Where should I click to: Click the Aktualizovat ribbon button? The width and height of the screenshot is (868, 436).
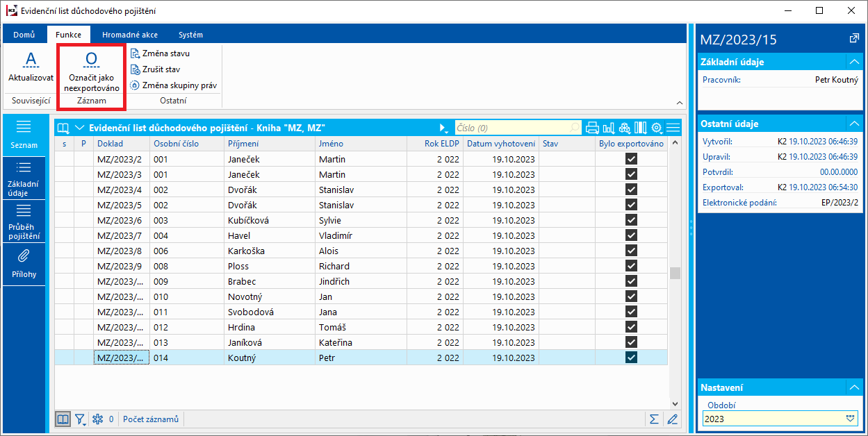(x=31, y=67)
